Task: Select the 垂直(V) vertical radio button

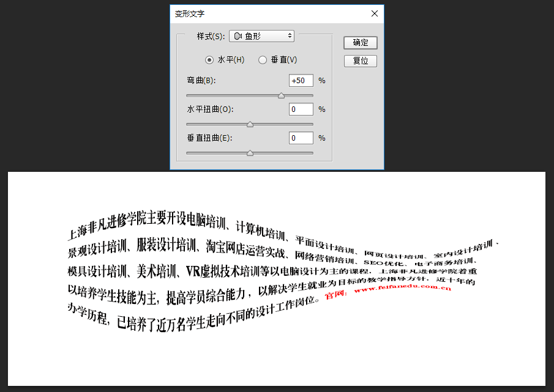Action: tap(262, 60)
